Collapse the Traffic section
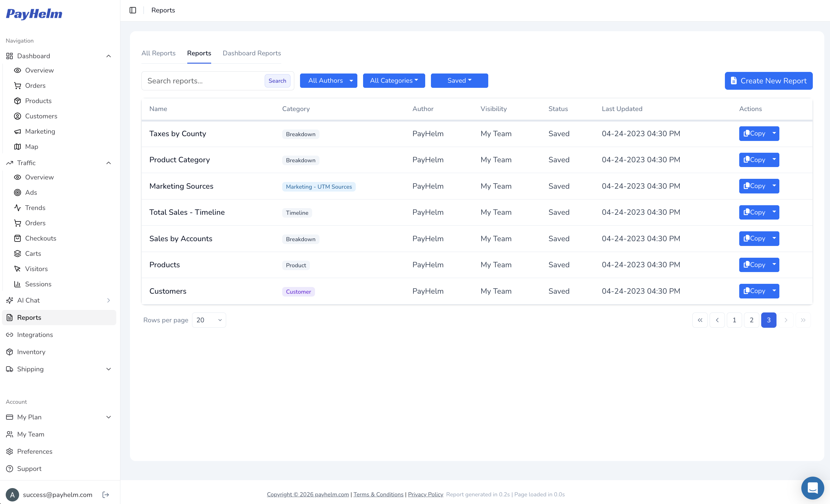830x504 pixels. 109,163
